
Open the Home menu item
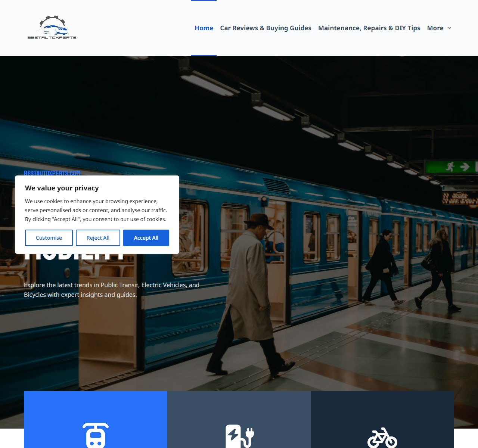click(x=204, y=28)
